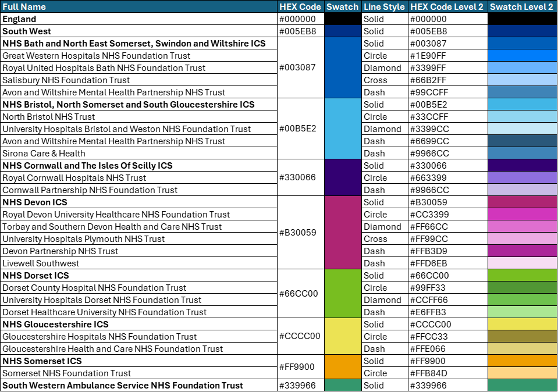Click Royal Cornwall Hospitals NHS Trust
Viewport: 558px width, 392px height.
pos(139,178)
